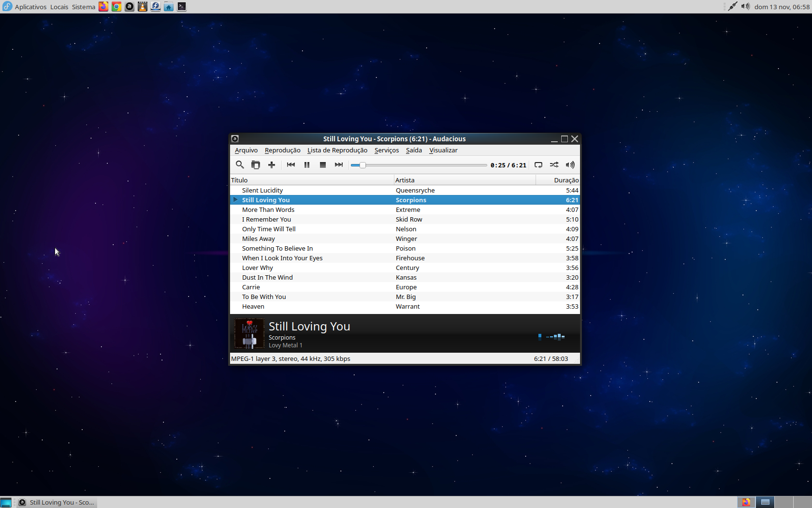This screenshot has height=508, width=812.
Task: Open the volume control in Audacious toolbar
Action: pyautogui.click(x=570, y=165)
